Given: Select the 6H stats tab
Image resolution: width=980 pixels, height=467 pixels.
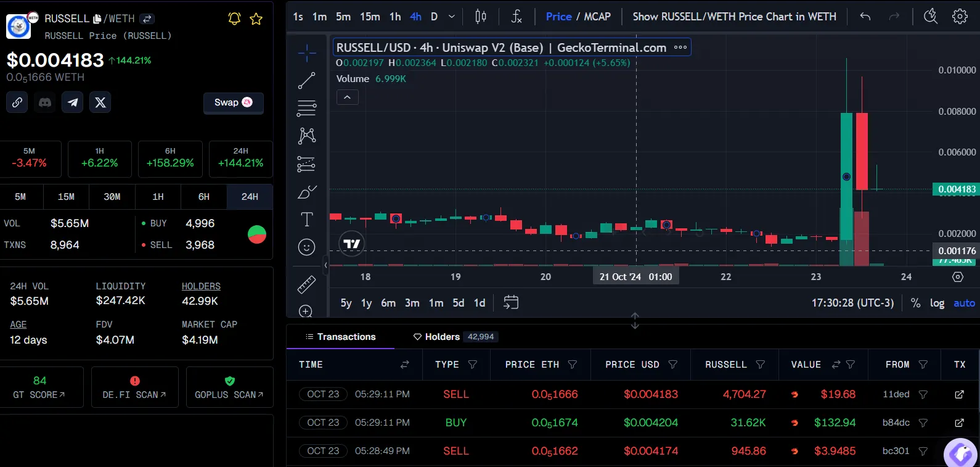Looking at the screenshot, I should tap(203, 197).
